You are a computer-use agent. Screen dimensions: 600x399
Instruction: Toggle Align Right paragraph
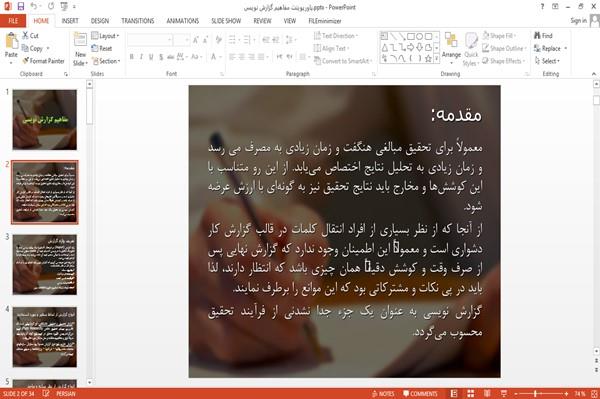(x=251, y=57)
